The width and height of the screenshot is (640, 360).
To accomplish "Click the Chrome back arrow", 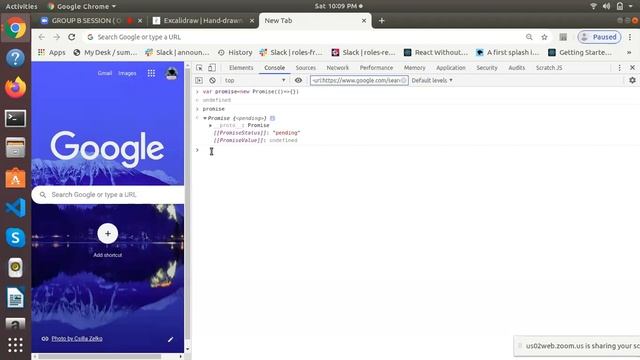I will (42, 37).
